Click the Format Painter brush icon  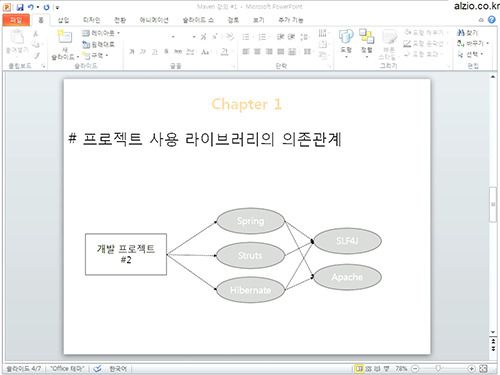coord(36,56)
